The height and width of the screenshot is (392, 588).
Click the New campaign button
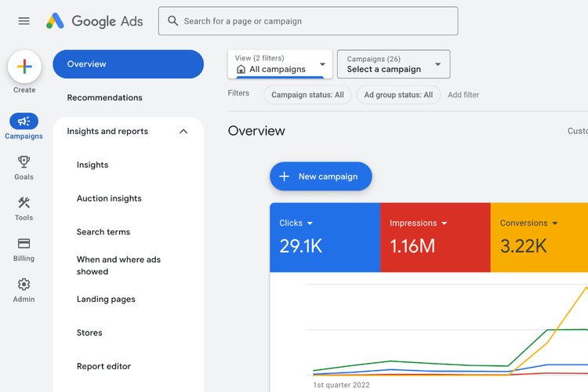(x=321, y=177)
